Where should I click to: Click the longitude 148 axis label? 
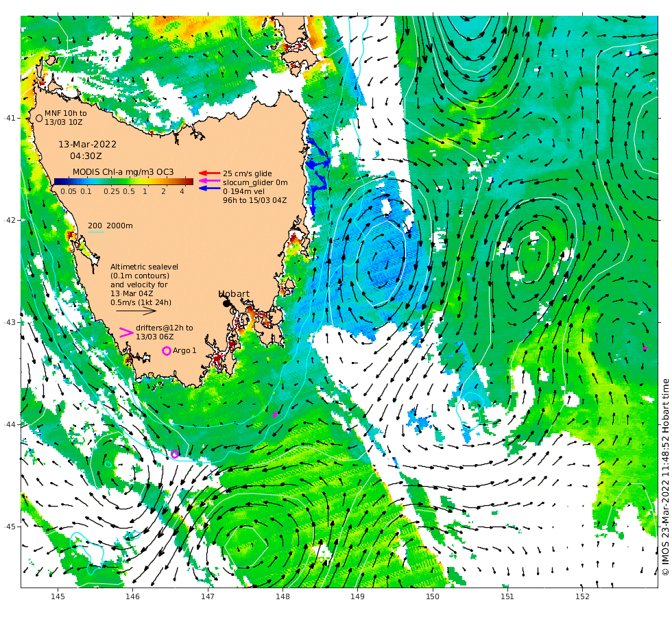(x=283, y=596)
